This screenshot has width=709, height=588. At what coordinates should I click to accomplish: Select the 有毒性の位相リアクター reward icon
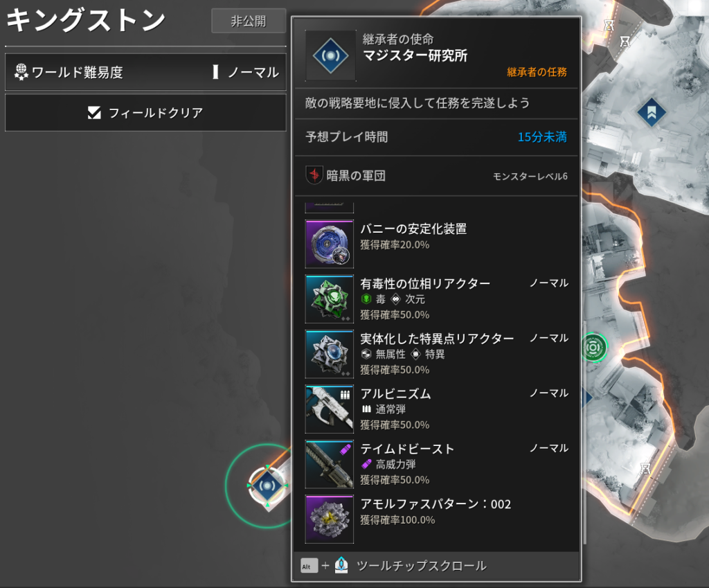(329, 299)
